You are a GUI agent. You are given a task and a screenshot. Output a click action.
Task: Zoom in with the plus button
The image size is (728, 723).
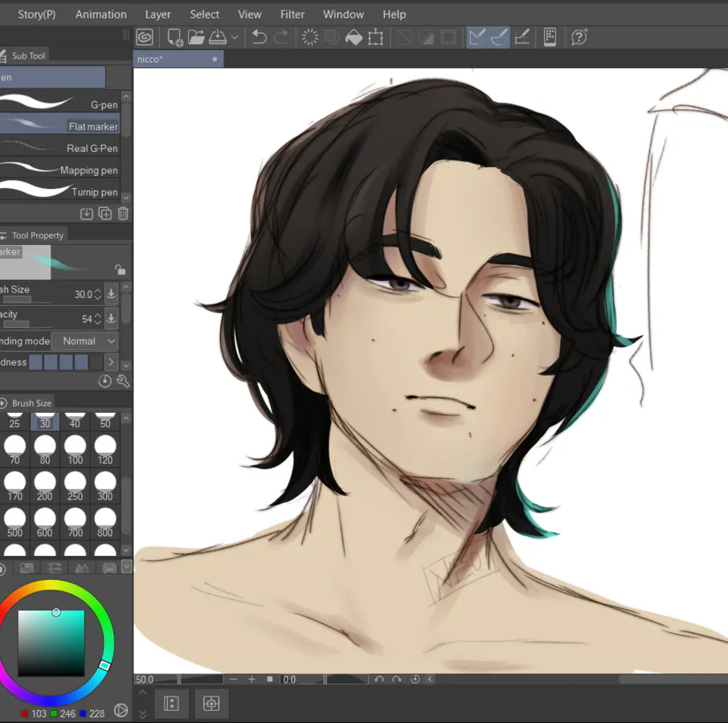coord(252,680)
